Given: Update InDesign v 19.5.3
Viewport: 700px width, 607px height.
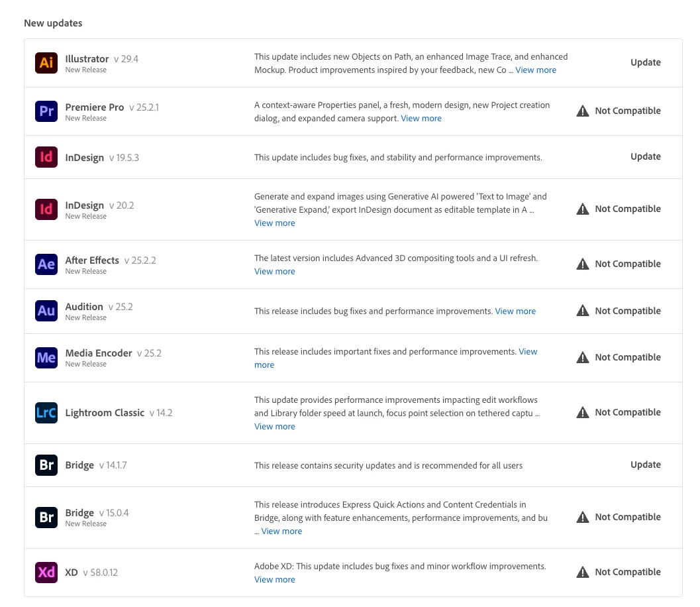Looking at the screenshot, I should pyautogui.click(x=646, y=157).
